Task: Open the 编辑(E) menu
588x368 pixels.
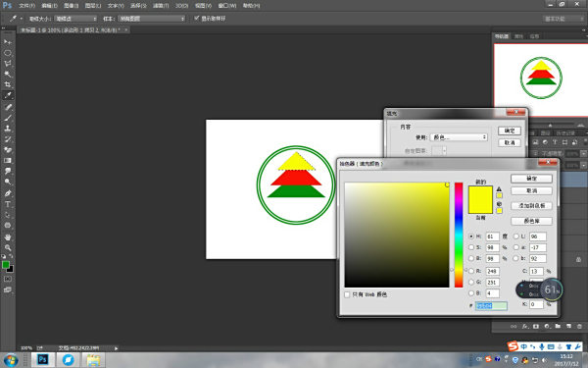Action: coord(50,6)
